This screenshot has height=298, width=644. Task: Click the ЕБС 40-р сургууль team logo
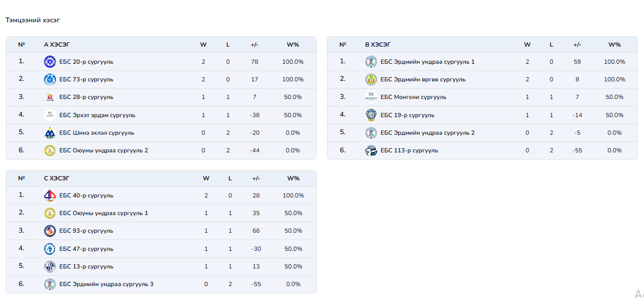pos(50,195)
